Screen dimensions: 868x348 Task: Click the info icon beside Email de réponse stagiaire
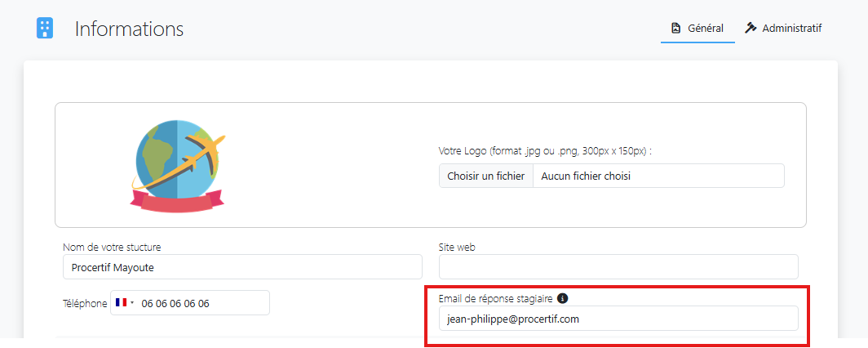(x=563, y=298)
